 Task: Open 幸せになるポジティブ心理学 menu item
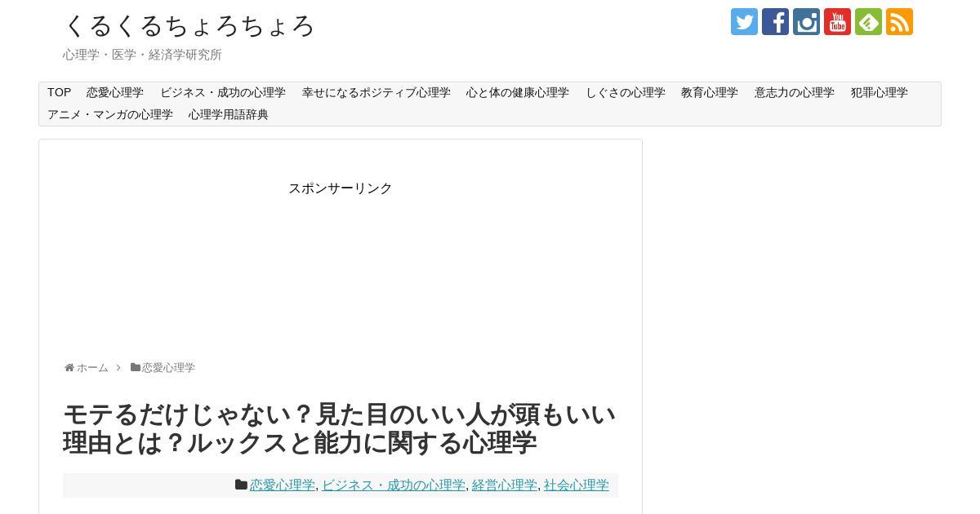pos(376,93)
